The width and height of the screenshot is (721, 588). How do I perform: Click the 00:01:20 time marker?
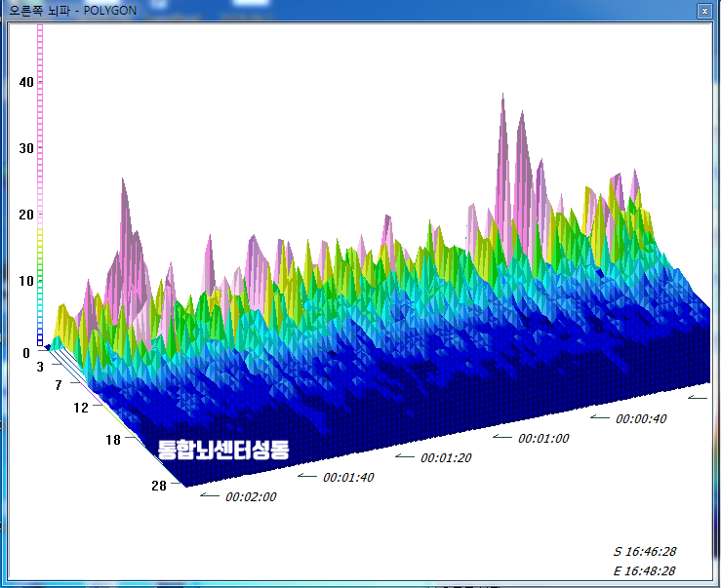(x=446, y=457)
